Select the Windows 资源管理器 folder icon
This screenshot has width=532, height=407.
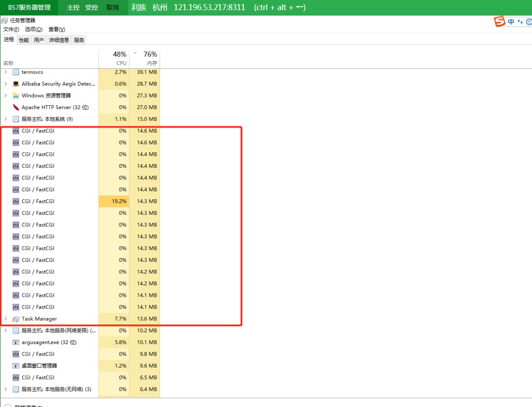(16, 95)
